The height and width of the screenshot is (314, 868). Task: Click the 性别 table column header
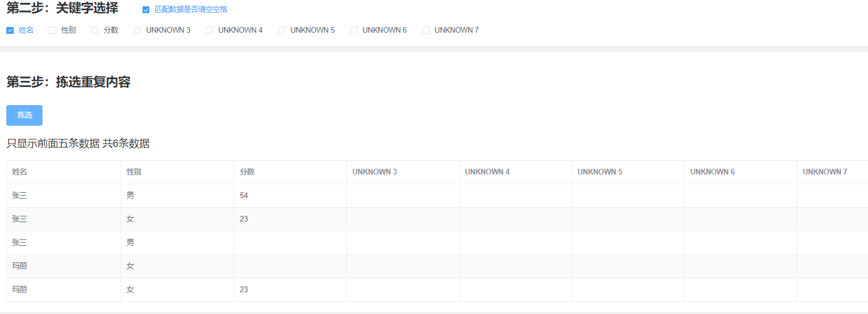point(178,172)
